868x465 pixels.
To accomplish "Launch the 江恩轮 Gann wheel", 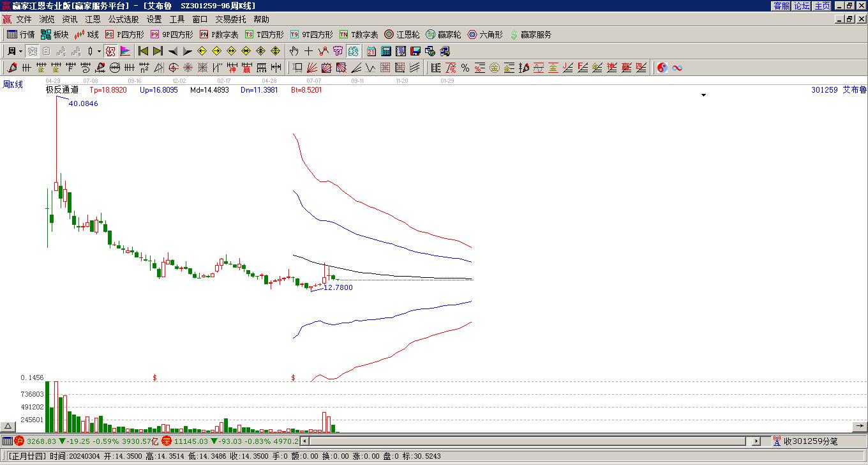I will coord(402,34).
